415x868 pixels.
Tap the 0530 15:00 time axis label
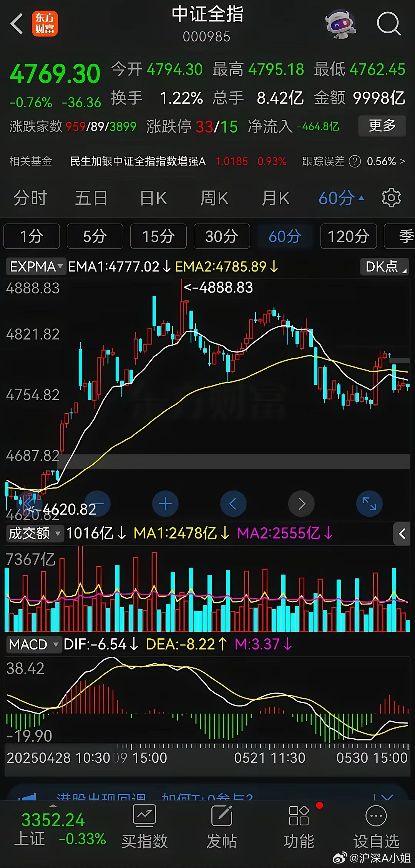tap(372, 758)
